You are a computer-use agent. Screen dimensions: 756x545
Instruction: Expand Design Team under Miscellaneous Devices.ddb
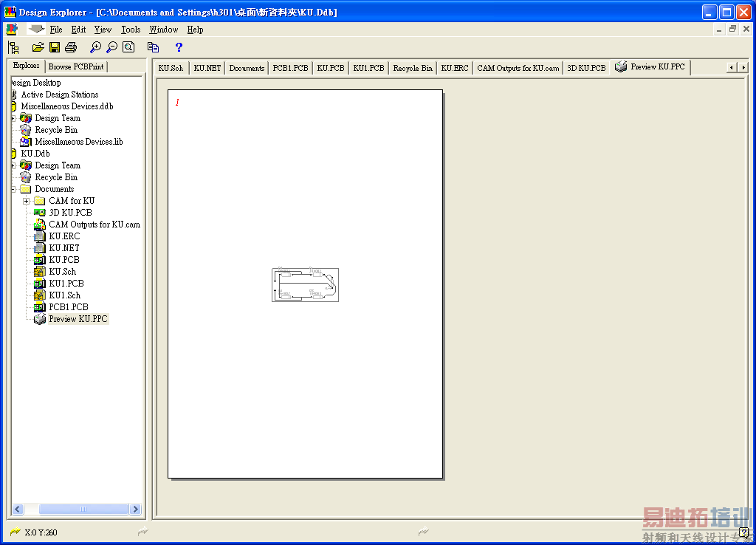(x=13, y=118)
